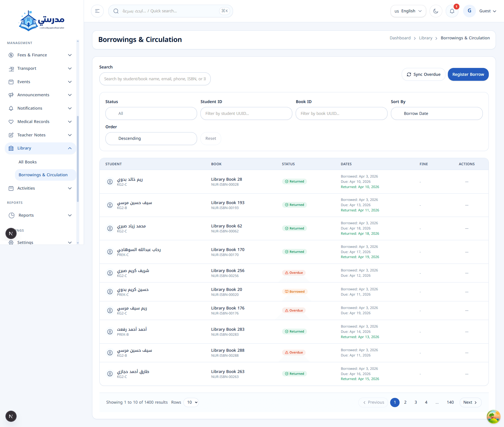Click the sidebar scrollbar
The width and height of the screenshot is (504, 427).
click(78, 159)
